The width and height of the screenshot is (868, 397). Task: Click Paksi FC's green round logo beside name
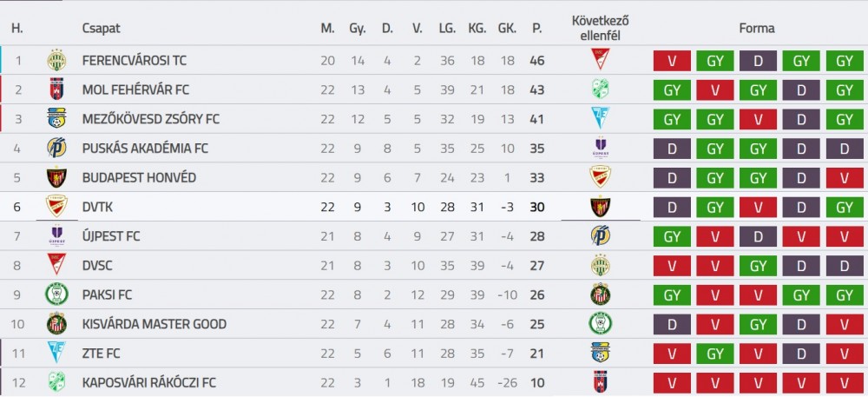point(56,294)
